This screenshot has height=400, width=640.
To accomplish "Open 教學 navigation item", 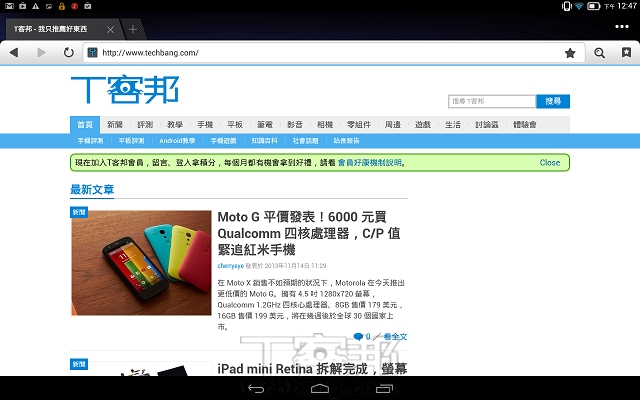I will 175,124.
